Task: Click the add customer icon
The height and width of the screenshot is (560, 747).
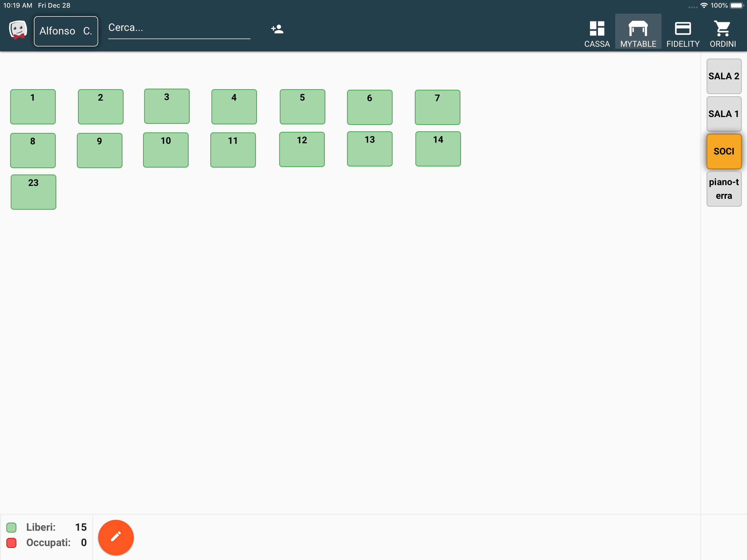Action: (277, 29)
